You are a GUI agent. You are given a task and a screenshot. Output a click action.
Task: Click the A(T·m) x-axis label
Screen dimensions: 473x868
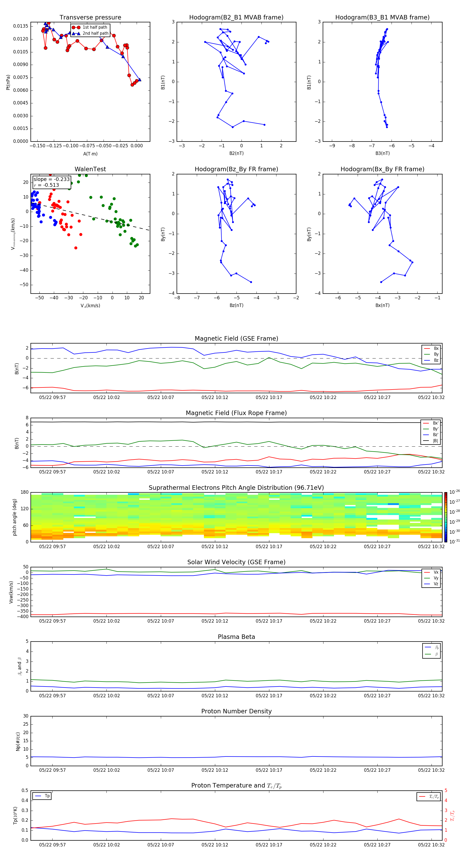[x=90, y=154]
